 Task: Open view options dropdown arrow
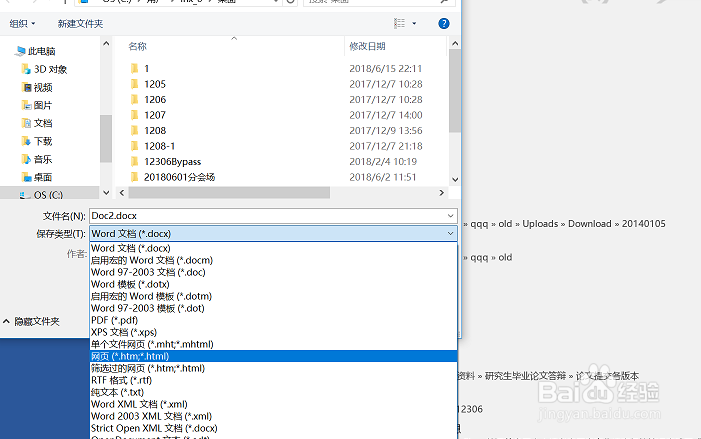click(414, 24)
